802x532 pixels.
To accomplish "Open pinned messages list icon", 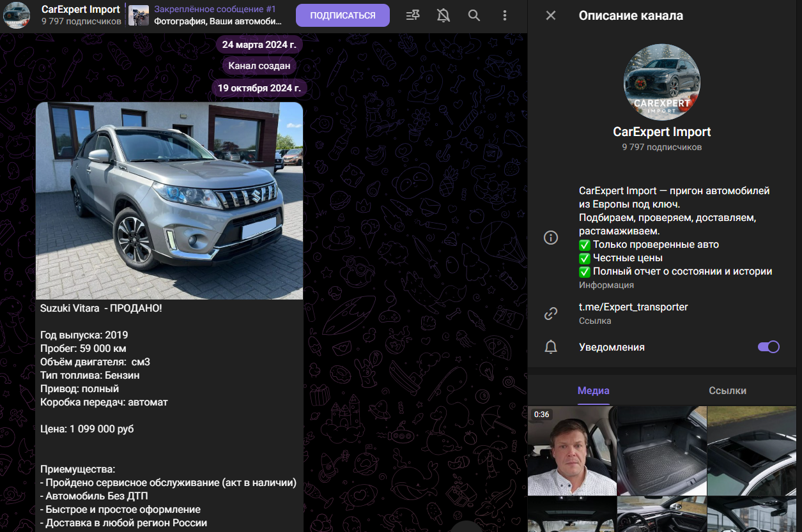I will (x=413, y=15).
